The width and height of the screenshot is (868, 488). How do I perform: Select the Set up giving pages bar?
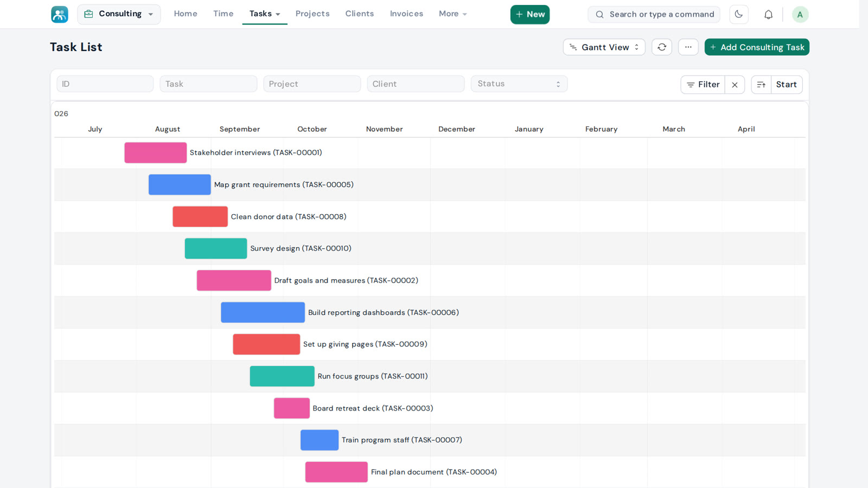coord(266,344)
